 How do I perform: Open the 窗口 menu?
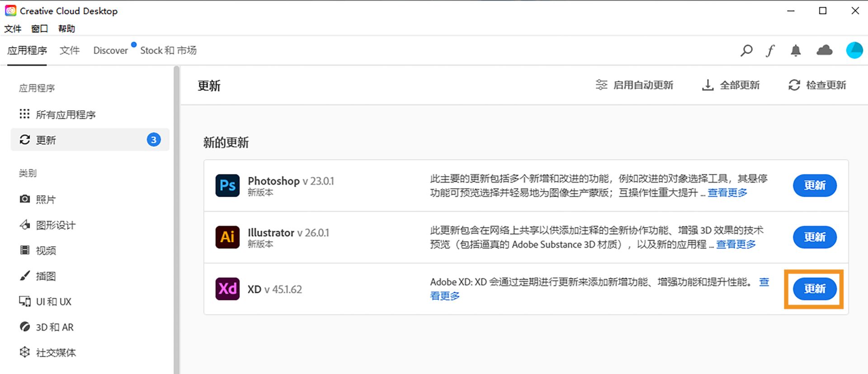[40, 29]
